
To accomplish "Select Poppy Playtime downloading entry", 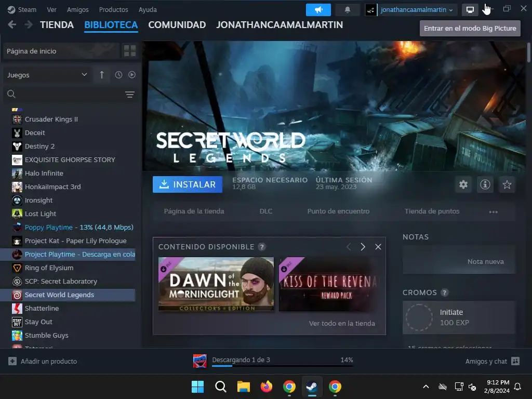I will tap(68, 228).
